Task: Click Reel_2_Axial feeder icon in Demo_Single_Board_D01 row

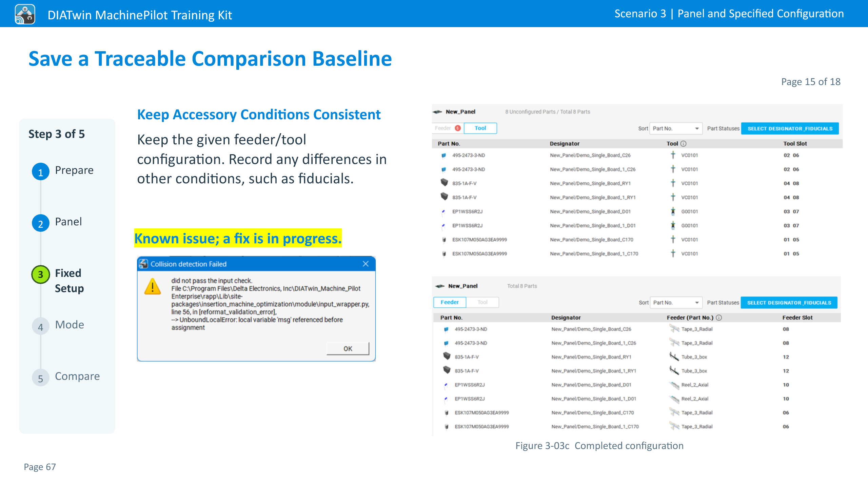Action: click(x=674, y=385)
